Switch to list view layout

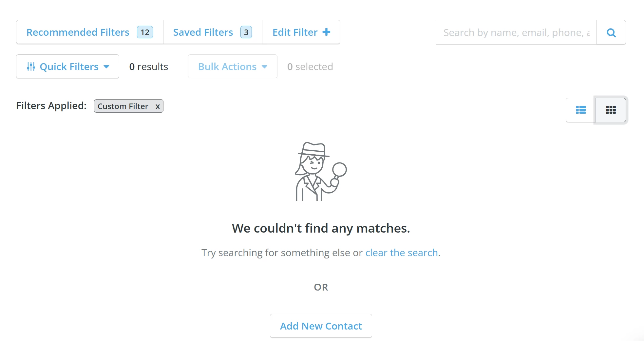[580, 110]
